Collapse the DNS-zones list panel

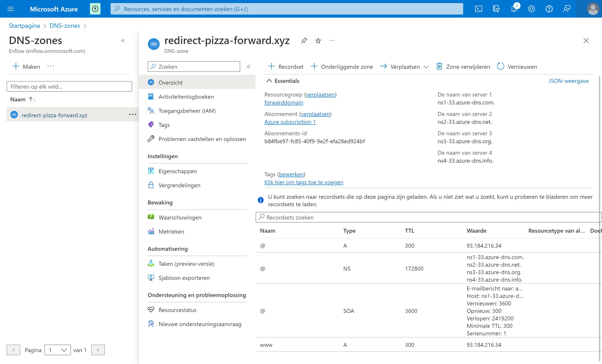(123, 41)
